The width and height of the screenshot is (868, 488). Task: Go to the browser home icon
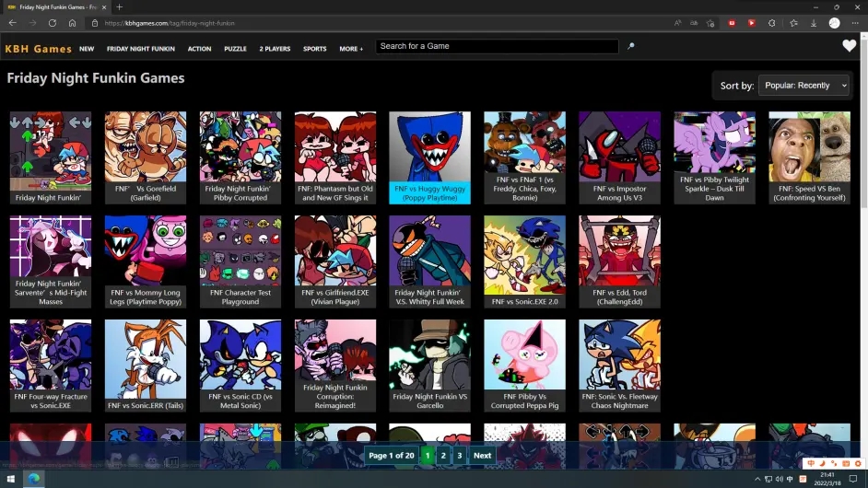[72, 23]
